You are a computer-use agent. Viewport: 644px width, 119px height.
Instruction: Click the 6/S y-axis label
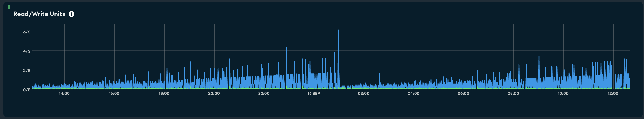[x=27, y=32]
